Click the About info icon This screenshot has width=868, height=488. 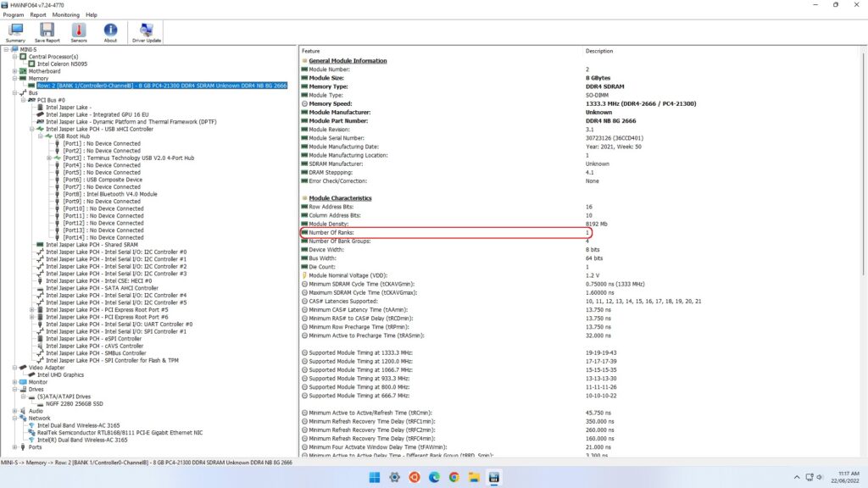tap(110, 32)
